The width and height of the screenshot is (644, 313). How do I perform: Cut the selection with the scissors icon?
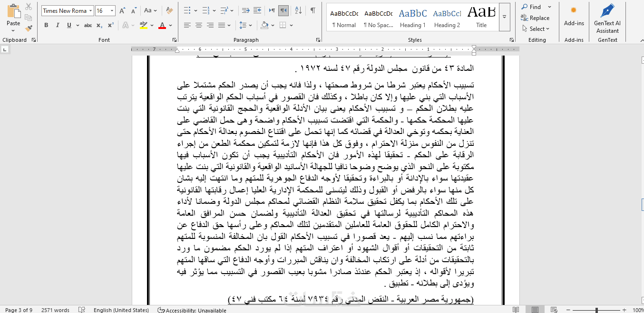(29, 7)
